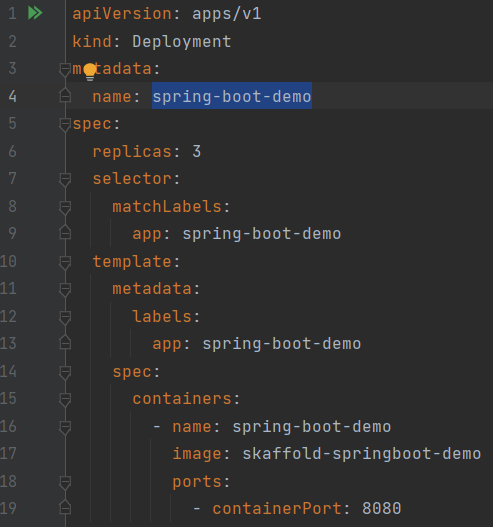The width and height of the screenshot is (493, 527).
Task: Click the fold end marker on line 9
Action: click(65, 233)
